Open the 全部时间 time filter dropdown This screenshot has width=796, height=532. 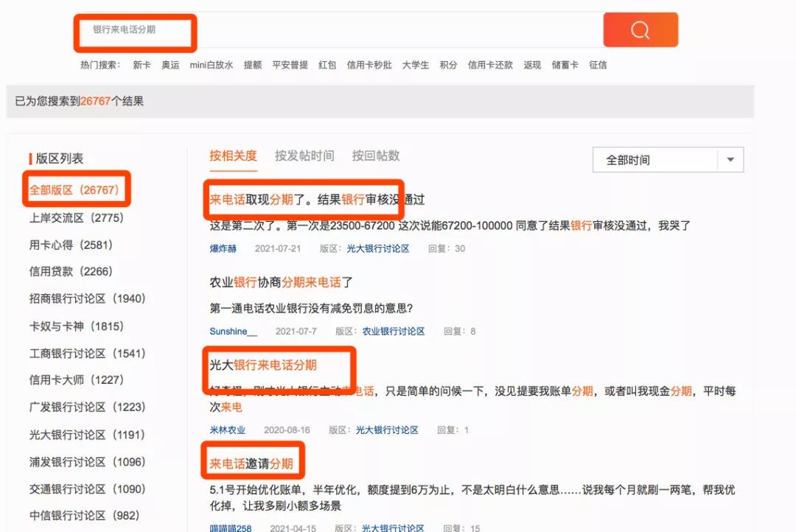(668, 160)
